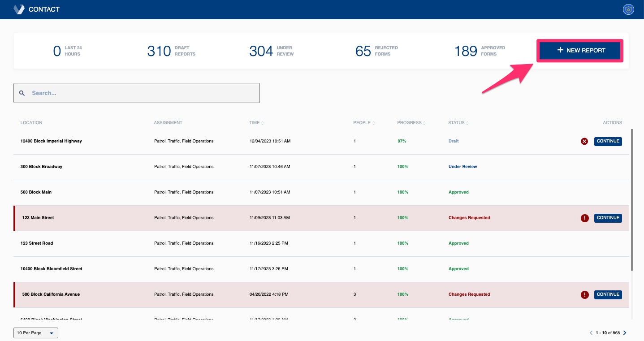Select the company logo in the navbar
Image resolution: width=644 pixels, height=341 pixels.
point(18,9)
